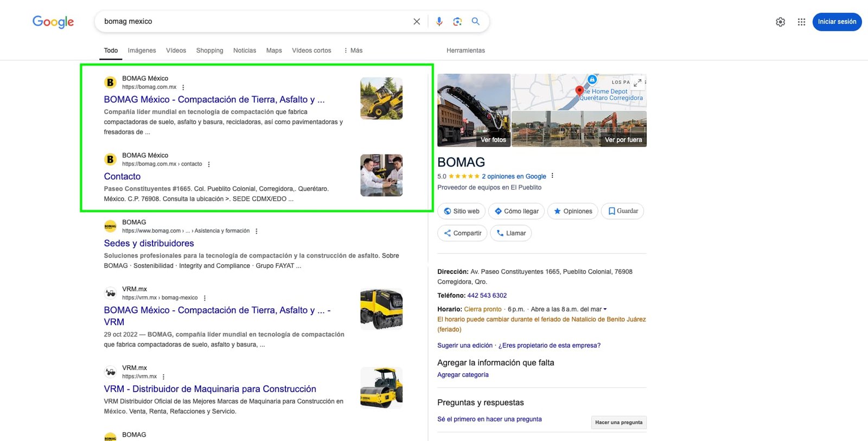Open the three-dot menu next to 2 opiniones
The image size is (868, 441).
click(552, 176)
